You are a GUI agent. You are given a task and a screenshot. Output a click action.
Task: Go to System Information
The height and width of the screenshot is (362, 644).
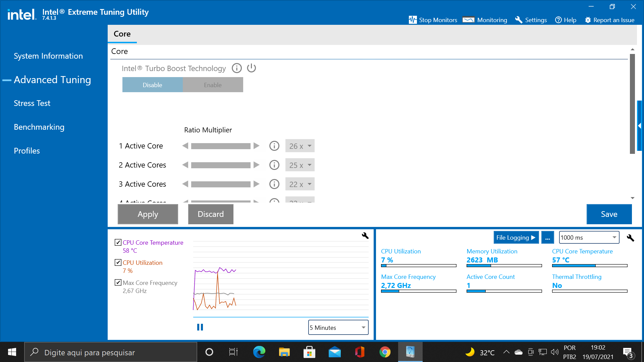tap(48, 56)
